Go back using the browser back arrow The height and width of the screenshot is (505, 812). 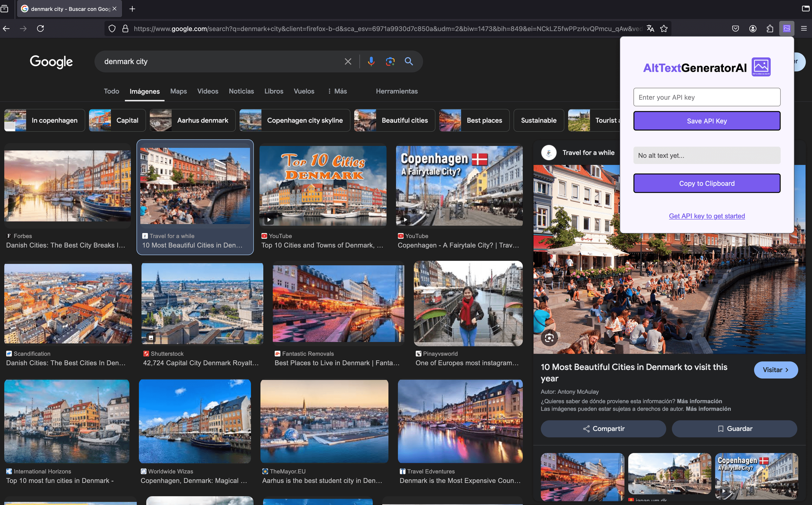[x=6, y=28]
